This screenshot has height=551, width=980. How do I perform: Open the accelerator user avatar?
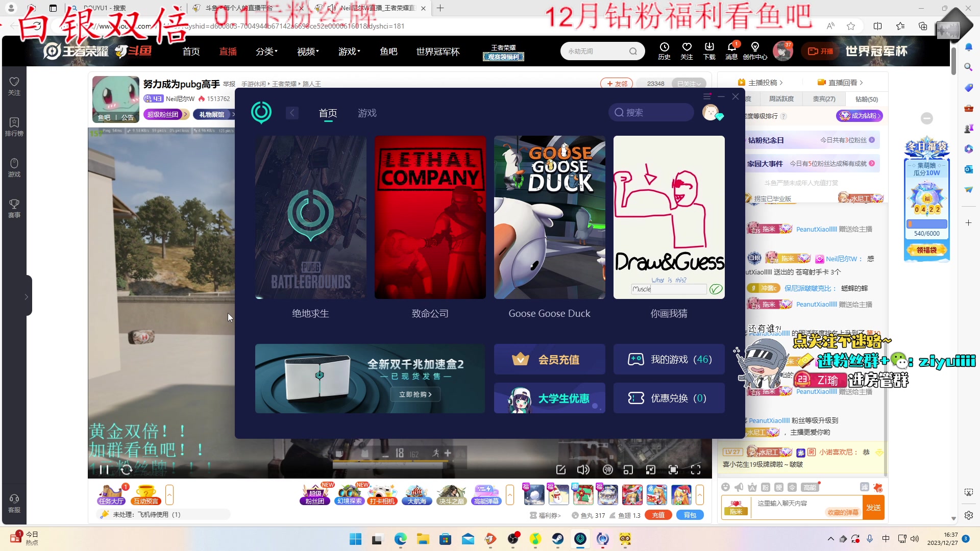(x=710, y=112)
